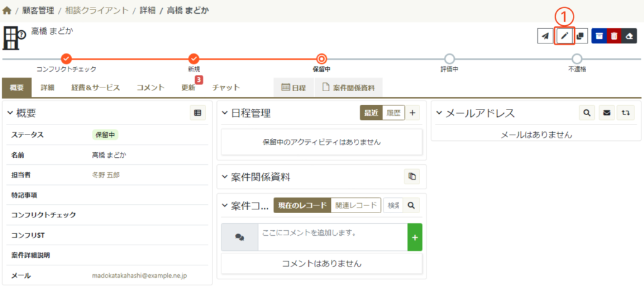Click search icon in メールアドレス panel

[587, 113]
